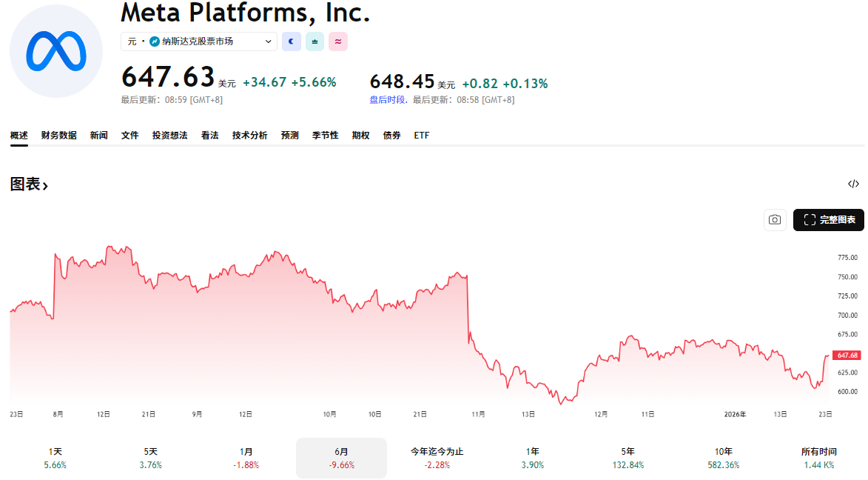Switch to the 财务数据 tab
This screenshot has height=480, width=868.
[x=59, y=136]
